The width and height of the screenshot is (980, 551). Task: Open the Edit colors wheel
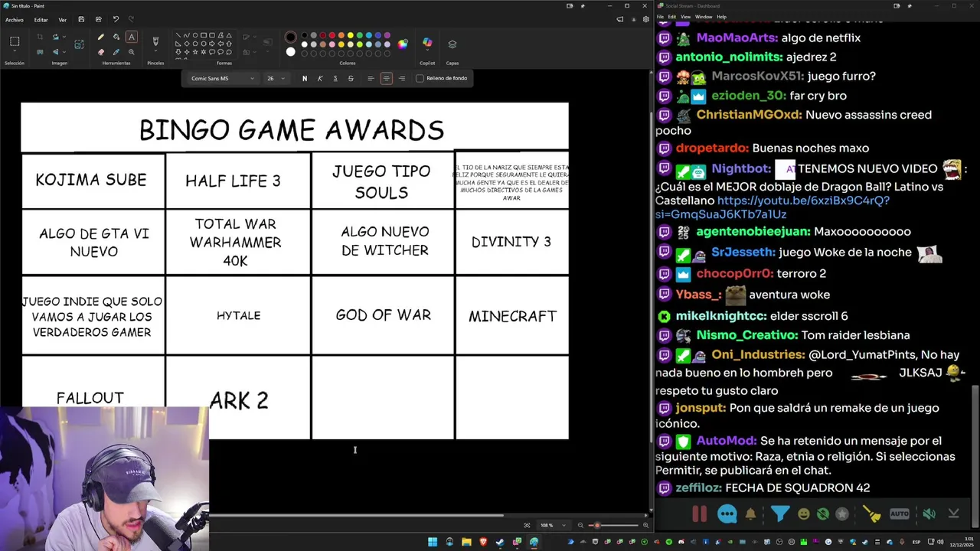tap(403, 44)
